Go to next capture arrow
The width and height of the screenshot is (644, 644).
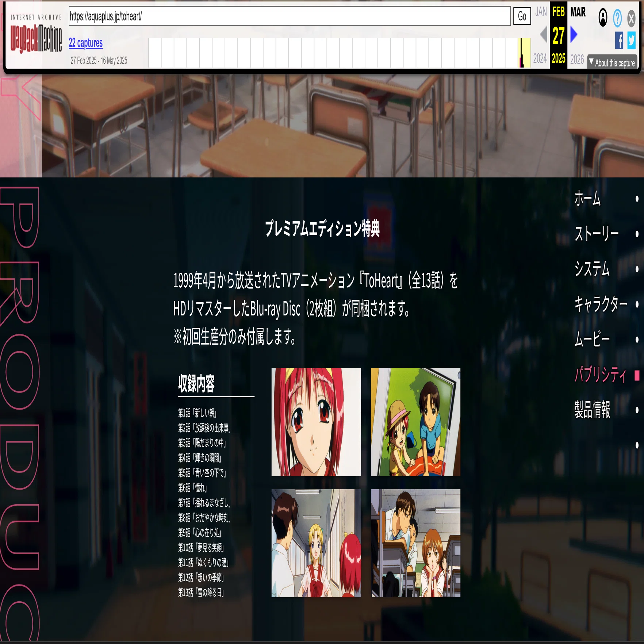click(574, 35)
